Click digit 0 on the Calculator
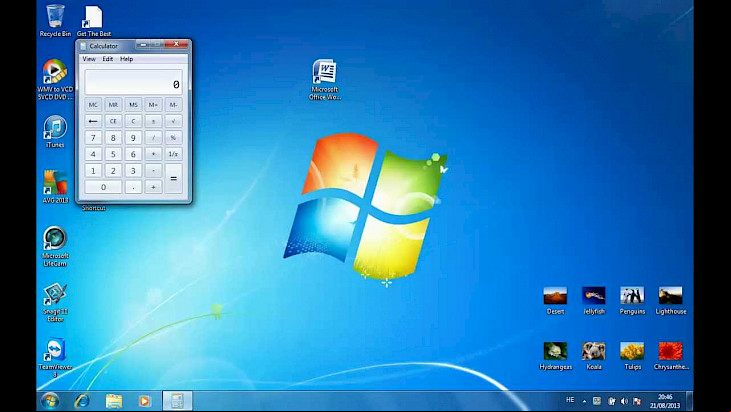 pyautogui.click(x=103, y=187)
